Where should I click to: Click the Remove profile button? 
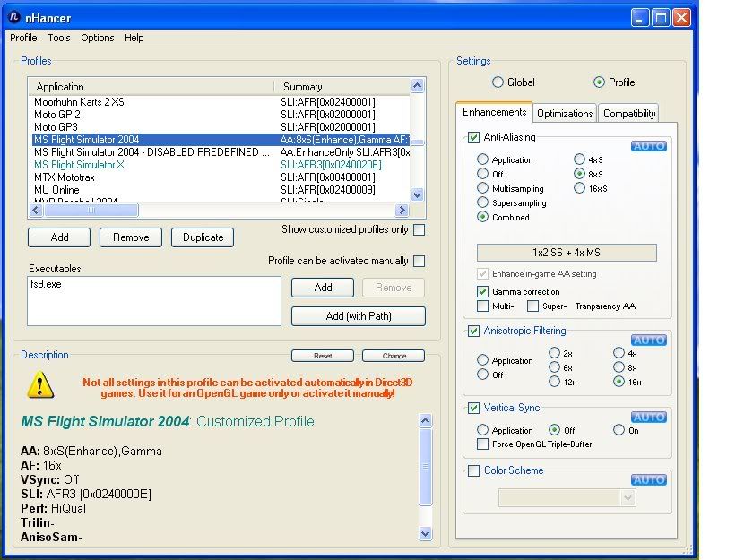tap(131, 237)
